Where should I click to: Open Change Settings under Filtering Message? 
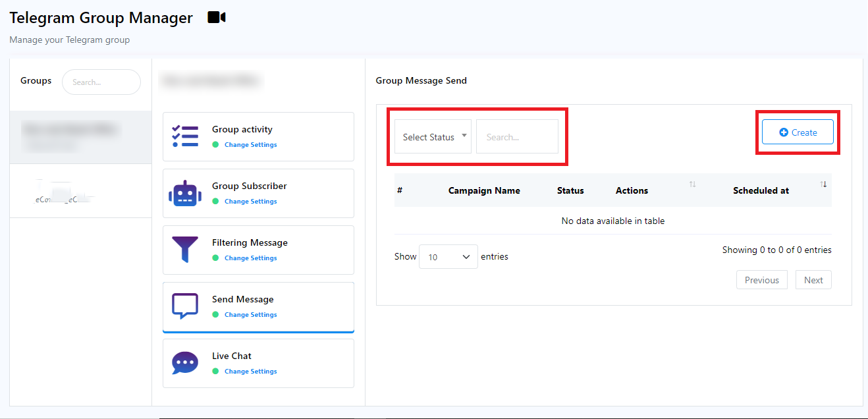point(250,258)
